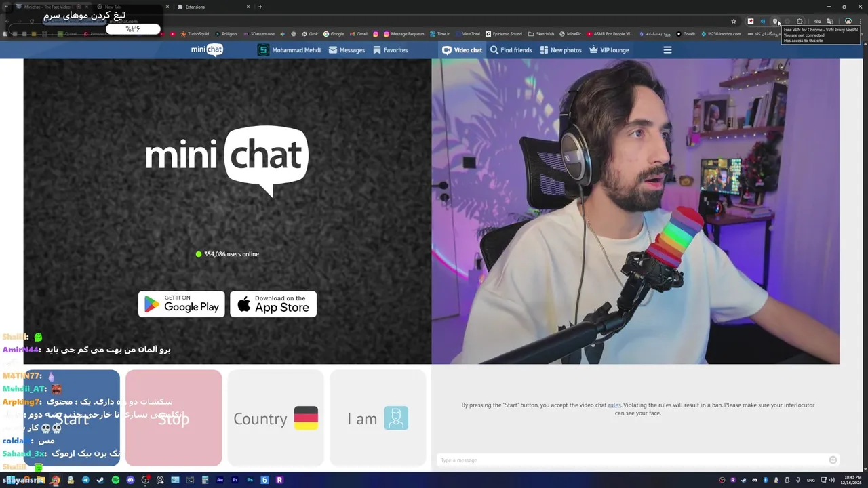Open the Favorites section
Viewport: 868px width, 488px height.
[x=390, y=50]
